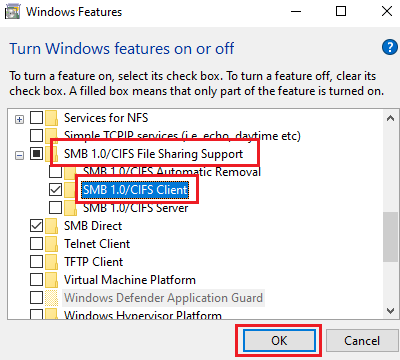The width and height of the screenshot is (400, 360).
Task: Click the Cancel button
Action: [x=362, y=341]
